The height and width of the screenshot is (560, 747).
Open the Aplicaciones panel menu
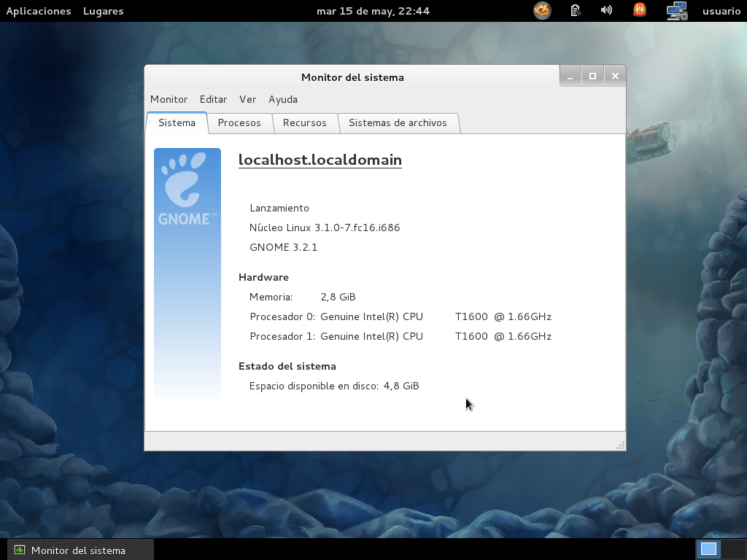(39, 11)
